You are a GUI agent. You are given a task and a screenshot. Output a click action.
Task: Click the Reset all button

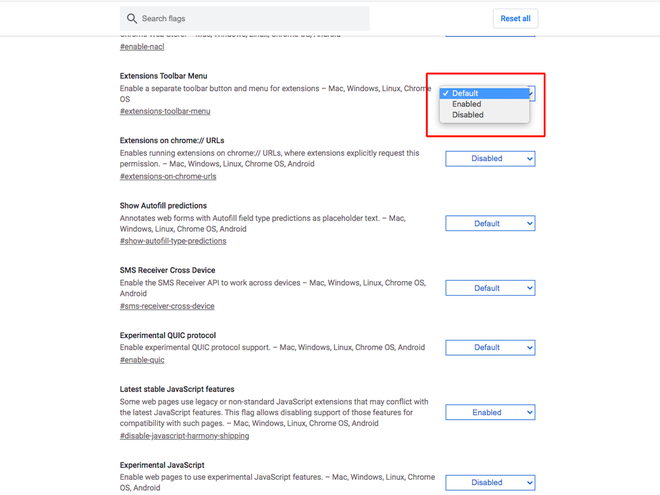coord(515,19)
